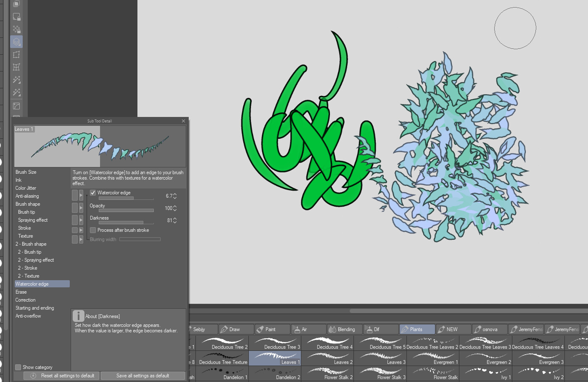
Task: Select the Leaves 3 brush
Action: [x=380, y=358]
